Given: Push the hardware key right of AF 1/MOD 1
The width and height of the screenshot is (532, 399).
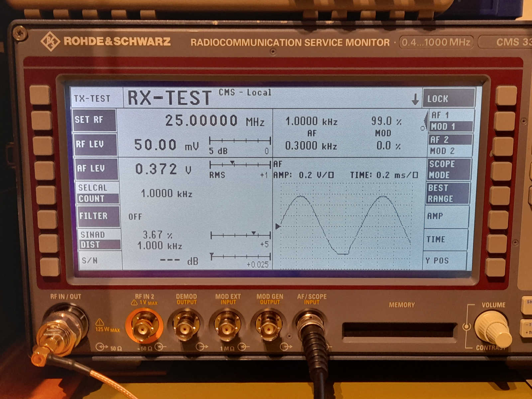Looking at the screenshot, I should pos(504,121).
